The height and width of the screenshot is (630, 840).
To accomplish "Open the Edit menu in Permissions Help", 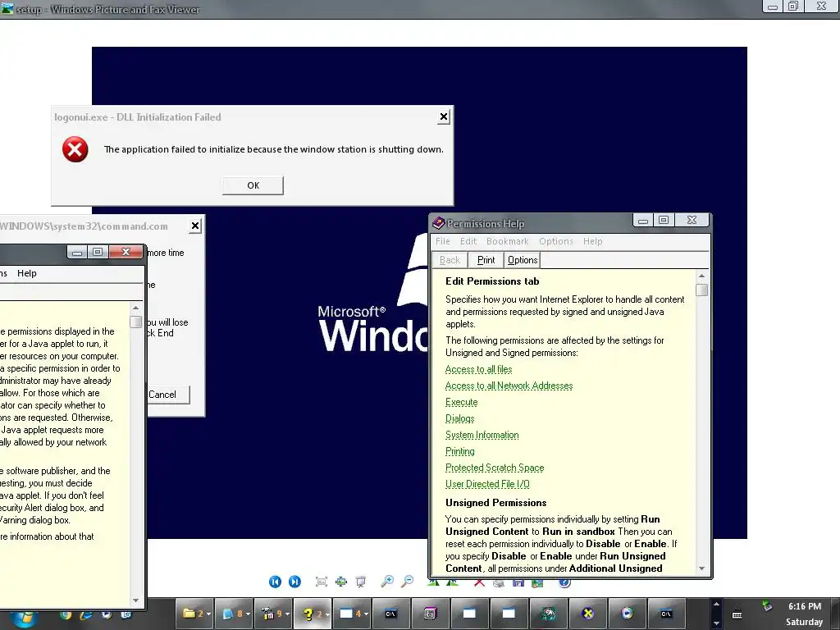I will click(468, 241).
